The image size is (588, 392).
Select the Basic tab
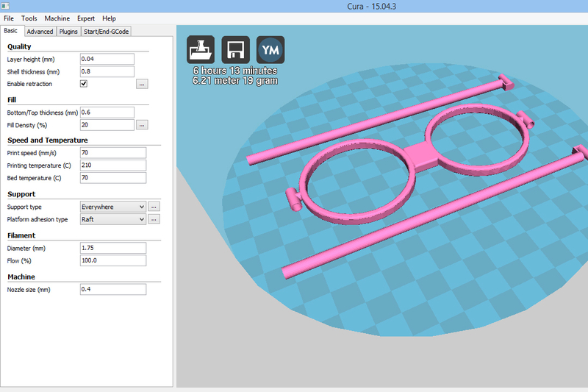11,31
